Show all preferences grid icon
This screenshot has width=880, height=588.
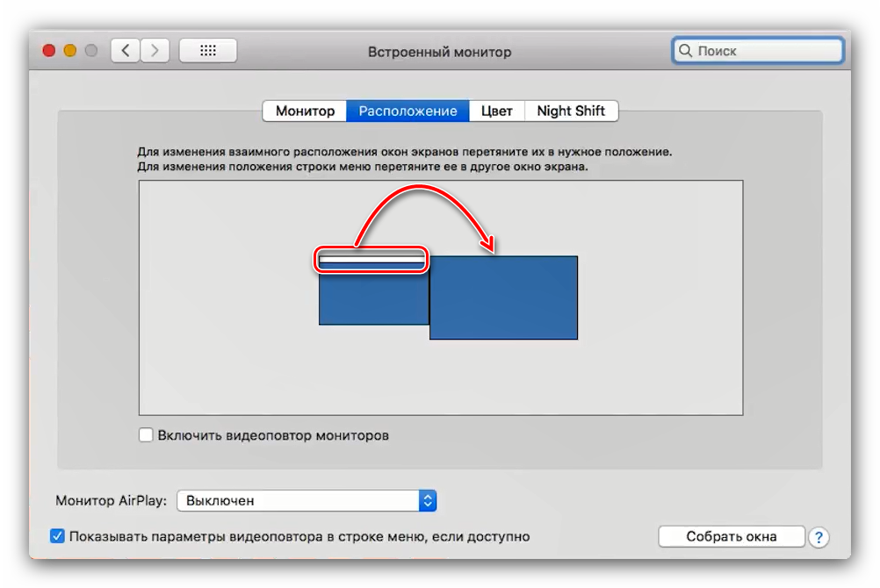[x=207, y=51]
